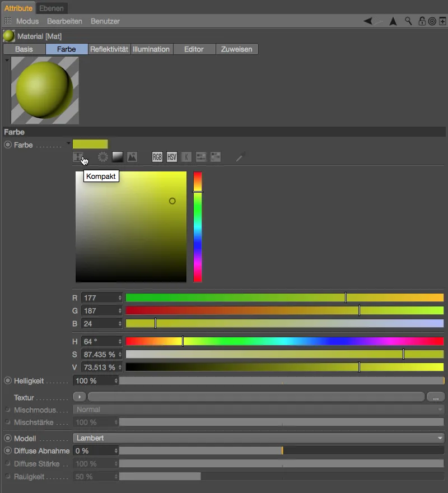Pick the eyedropper color picker tool
448x493 pixels.
point(240,156)
